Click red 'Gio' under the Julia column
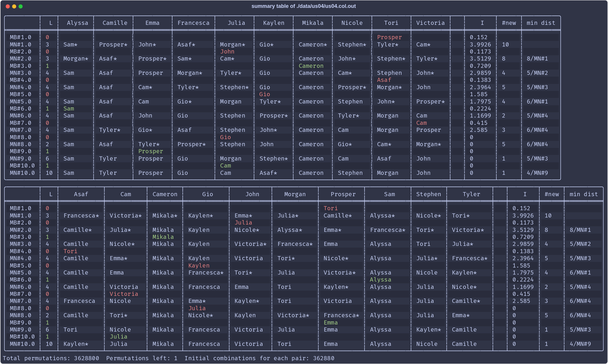The width and height of the screenshot is (608, 364). click(x=225, y=137)
